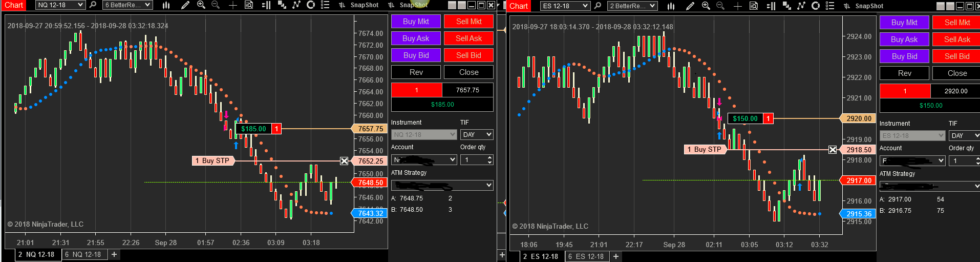Cancel the Buy STP order at 7652.25
The image size is (980, 262).
pyautogui.click(x=344, y=161)
